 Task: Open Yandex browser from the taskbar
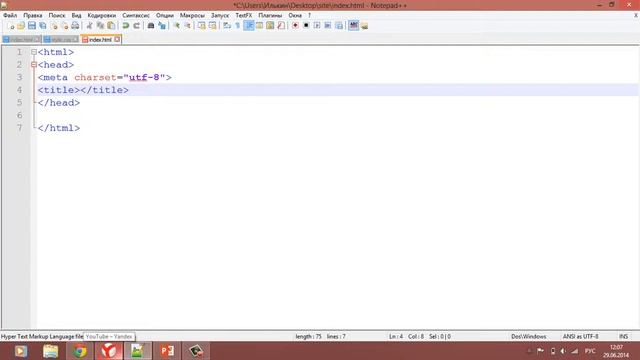(x=109, y=351)
